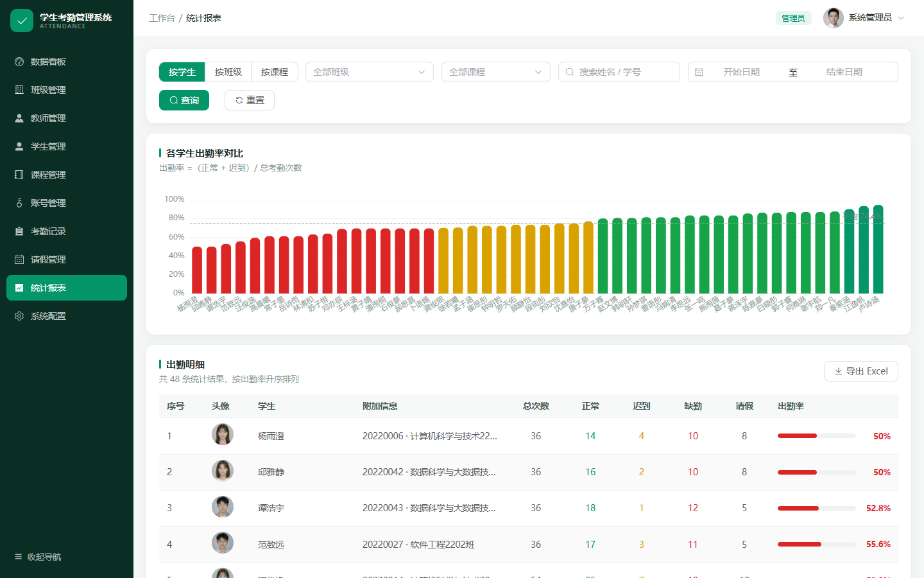Click the 班级管理 sidebar icon
The width and height of the screenshot is (924, 578).
tap(19, 90)
